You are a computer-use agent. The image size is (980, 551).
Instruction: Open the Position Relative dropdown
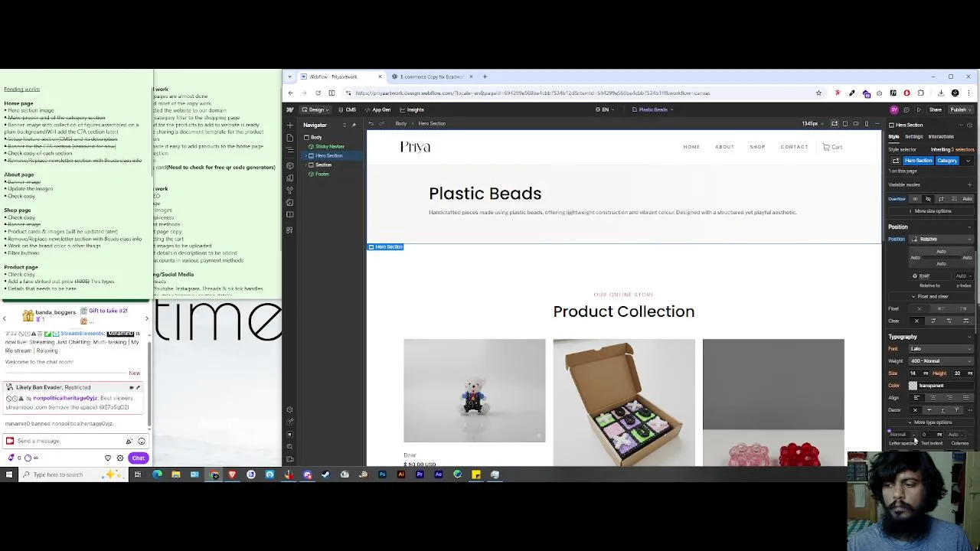[941, 239]
